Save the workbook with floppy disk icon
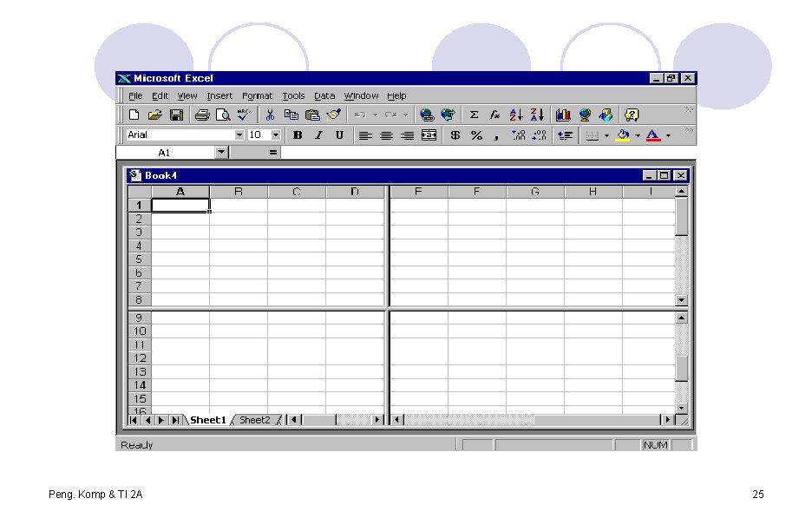 [x=176, y=115]
